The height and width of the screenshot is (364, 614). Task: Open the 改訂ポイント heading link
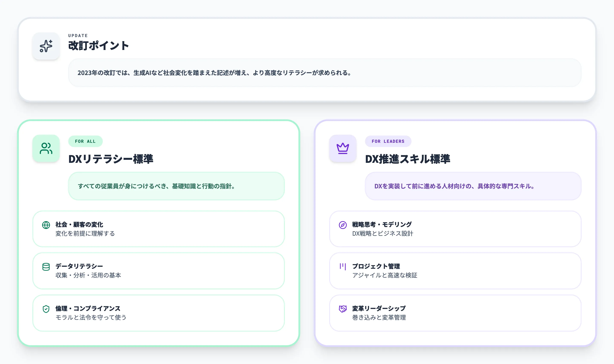coord(99,46)
